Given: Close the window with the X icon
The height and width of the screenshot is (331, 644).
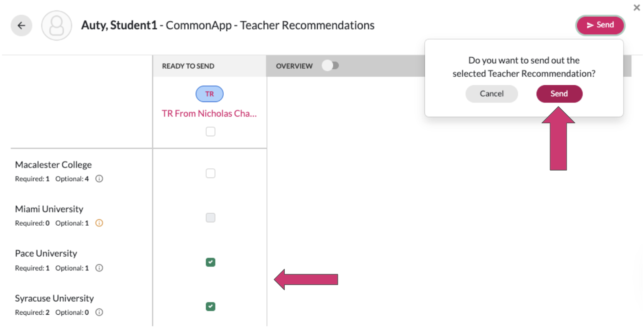Looking at the screenshot, I should (636, 8).
